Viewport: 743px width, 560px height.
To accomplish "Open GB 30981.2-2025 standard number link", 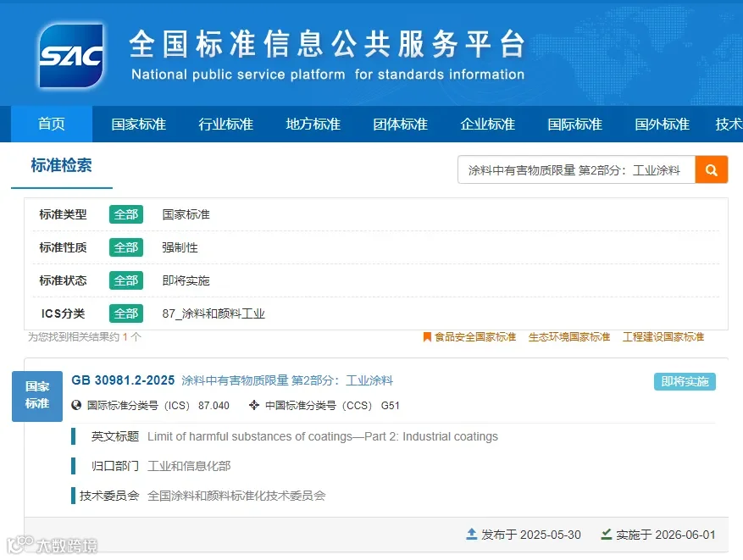I will (123, 380).
